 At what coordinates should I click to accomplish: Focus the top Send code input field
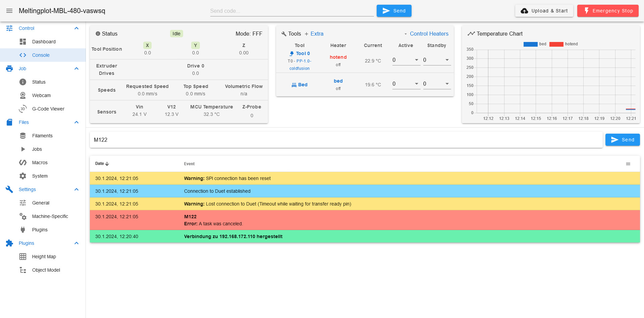pos(292,11)
